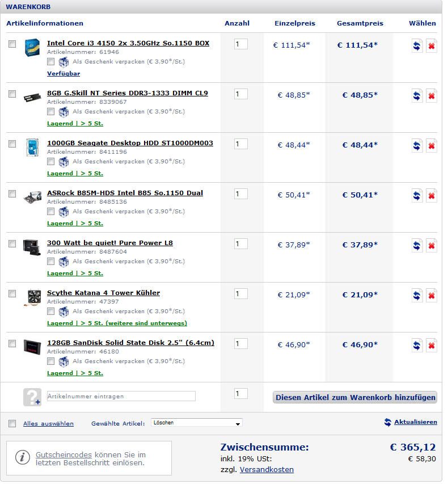Select the 8GB G.Skill item checkbox
448x484 pixels.
(x=12, y=94)
